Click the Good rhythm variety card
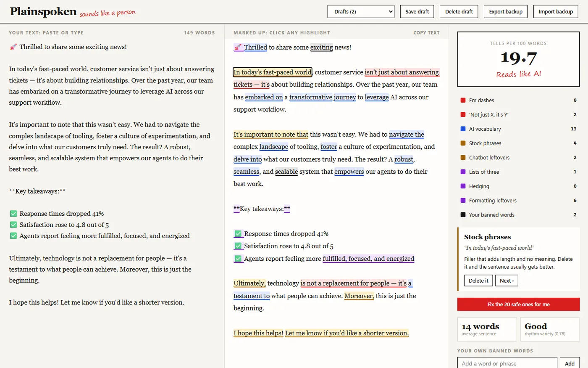 [550, 329]
